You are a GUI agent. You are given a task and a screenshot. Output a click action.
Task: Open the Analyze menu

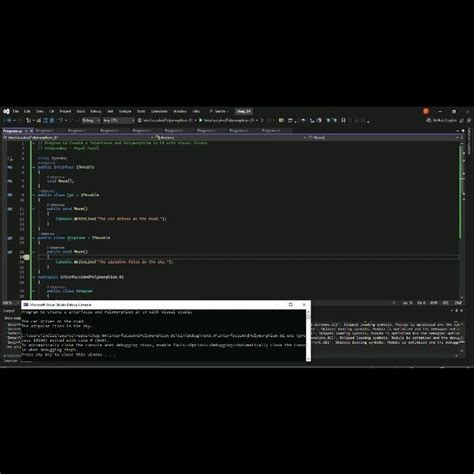125,111
